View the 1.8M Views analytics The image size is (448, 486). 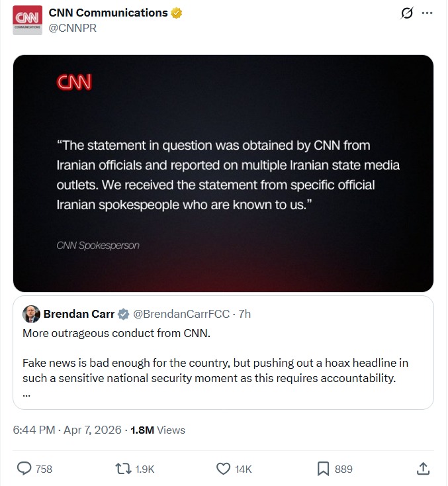[x=157, y=430]
